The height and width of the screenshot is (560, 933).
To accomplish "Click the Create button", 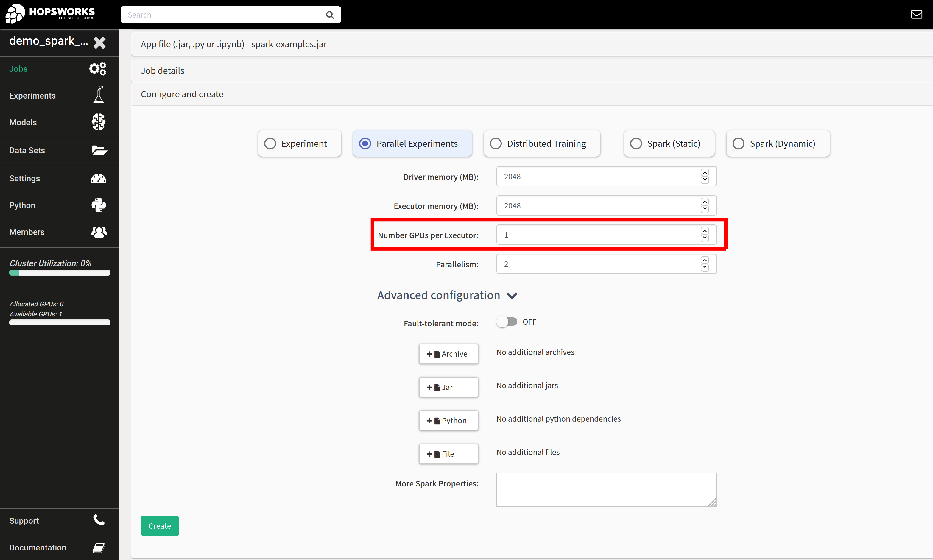I will coord(159,525).
